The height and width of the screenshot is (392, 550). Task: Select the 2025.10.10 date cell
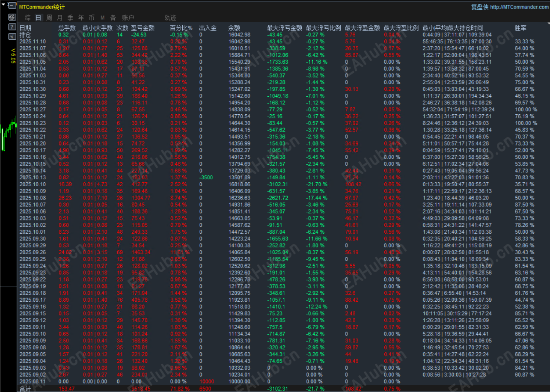pyautogui.click(x=33, y=184)
